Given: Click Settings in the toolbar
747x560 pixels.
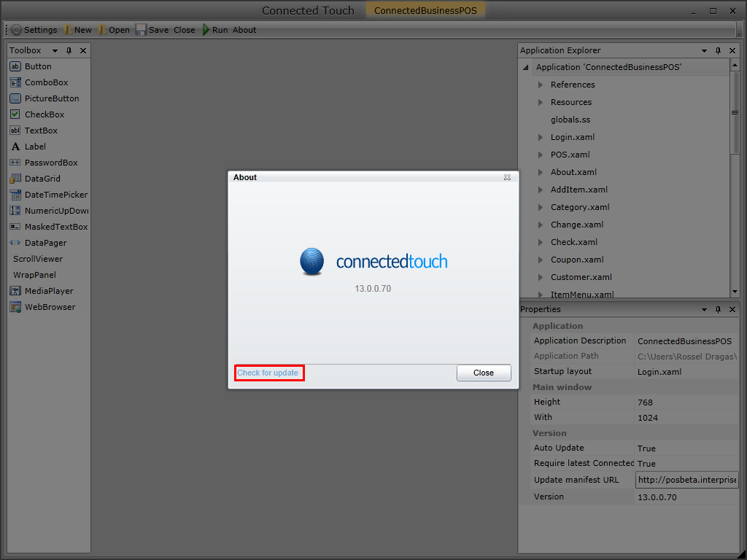Looking at the screenshot, I should [x=41, y=30].
